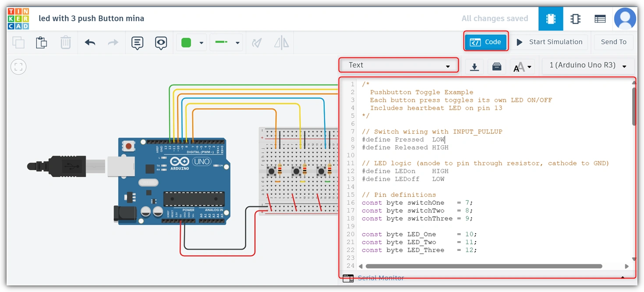
Task: Click the Send To button
Action: click(613, 42)
